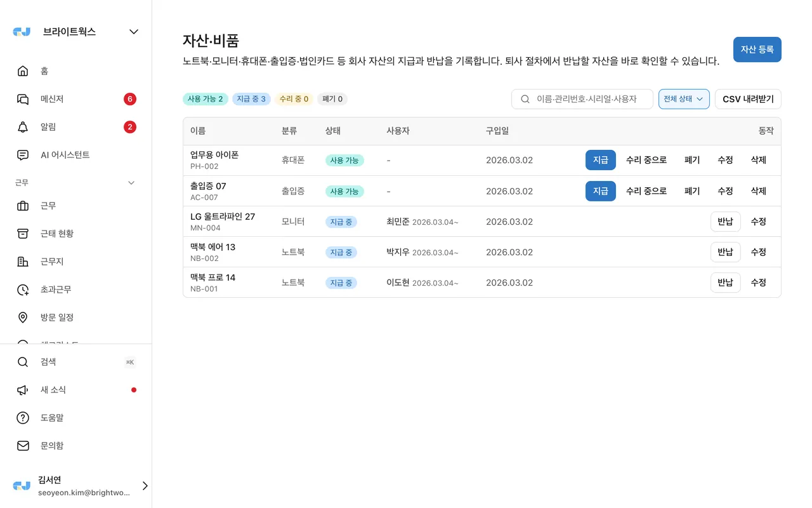Filter by 수리 중 0 chip
Screen dimensions: 812x508
point(294,99)
